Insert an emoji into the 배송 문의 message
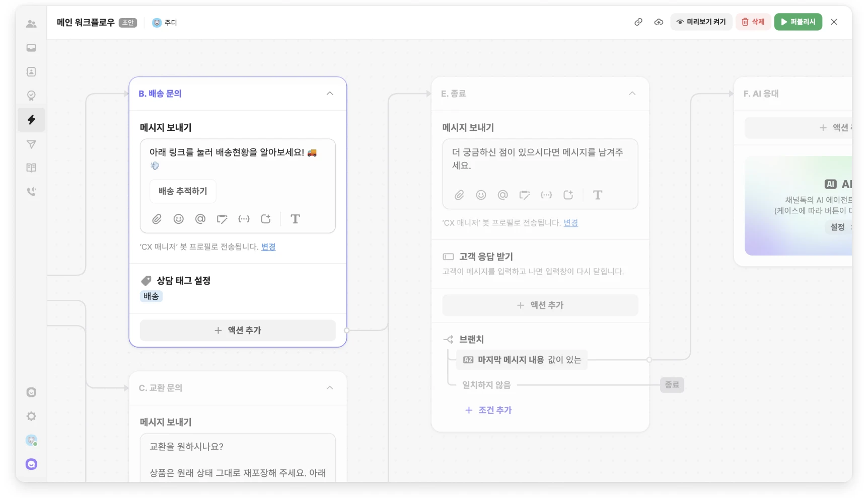 coord(178,219)
